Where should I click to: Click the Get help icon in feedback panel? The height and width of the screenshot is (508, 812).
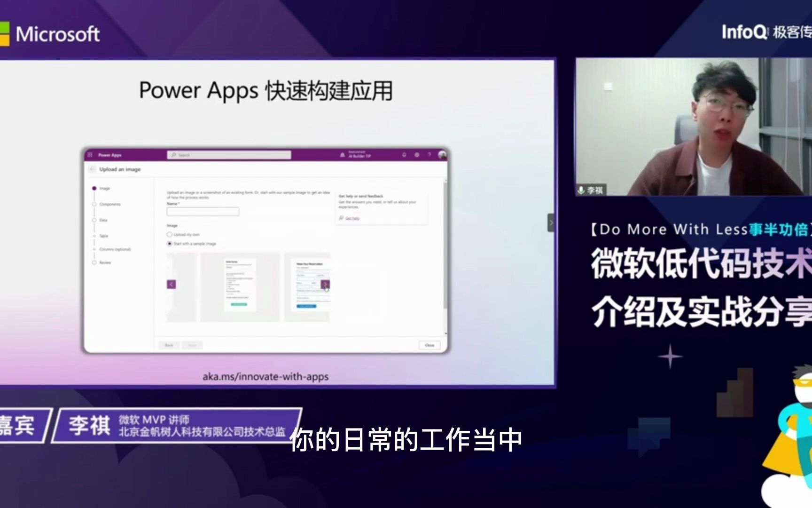[341, 218]
